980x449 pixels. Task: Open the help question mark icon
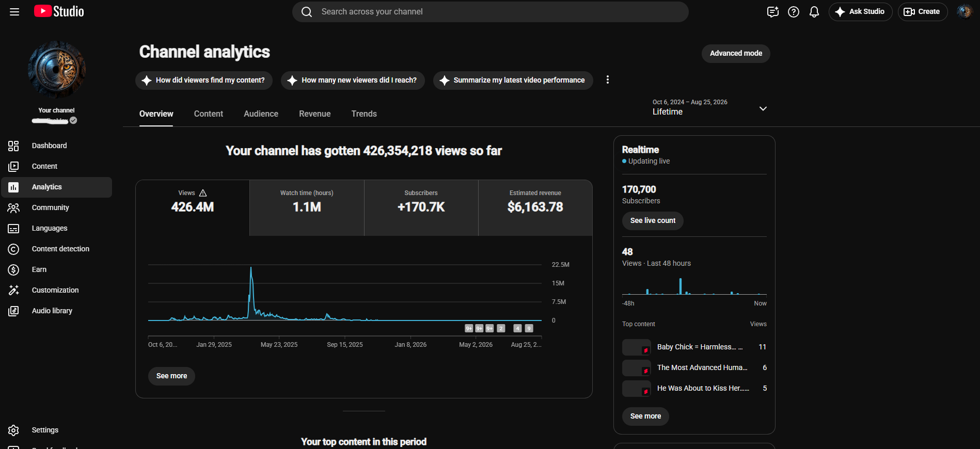pyautogui.click(x=794, y=12)
